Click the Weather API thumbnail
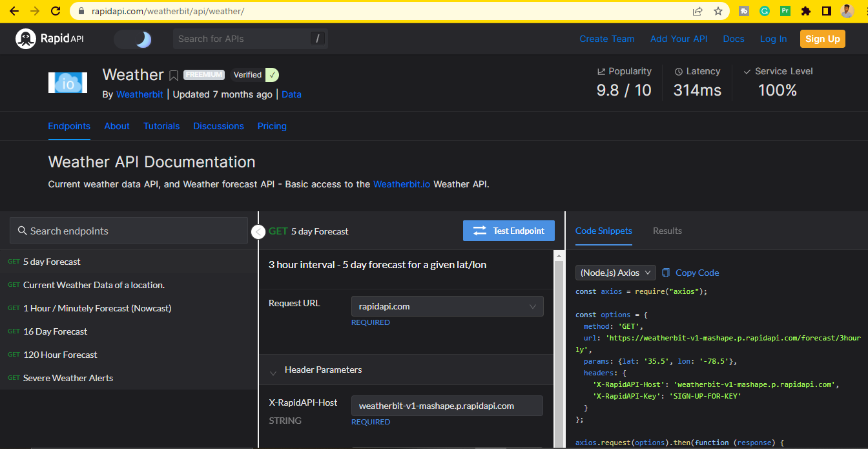 68,83
